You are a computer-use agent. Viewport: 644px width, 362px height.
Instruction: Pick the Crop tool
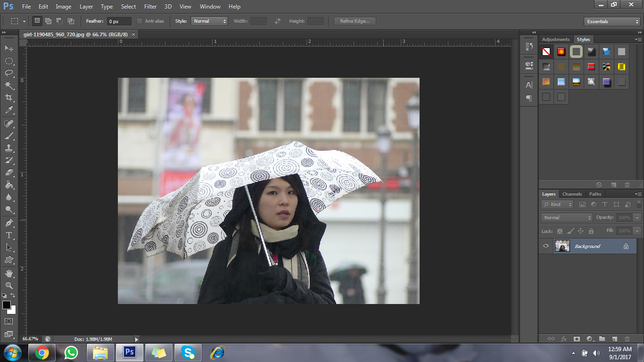9,98
